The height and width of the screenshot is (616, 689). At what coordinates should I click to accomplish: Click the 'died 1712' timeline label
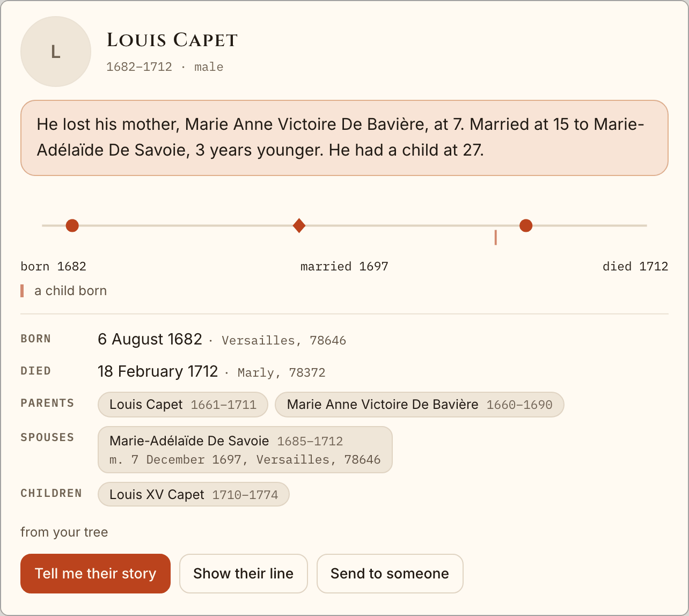tap(635, 267)
